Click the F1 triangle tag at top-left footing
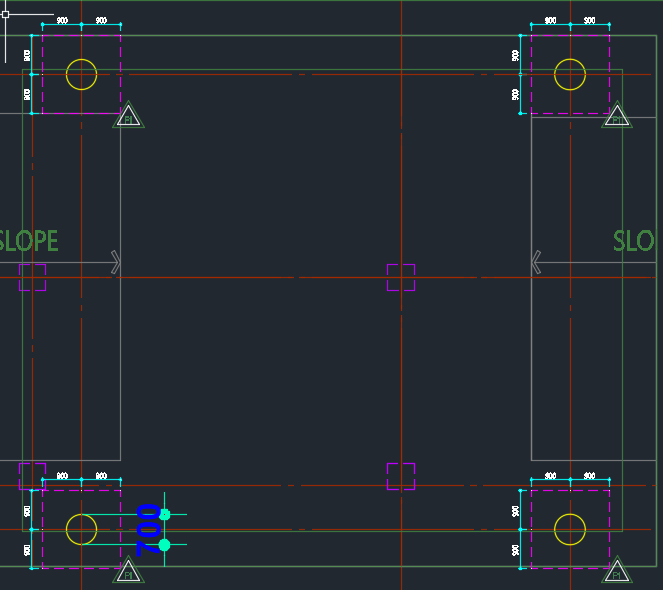This screenshot has width=663, height=590. tap(129, 116)
